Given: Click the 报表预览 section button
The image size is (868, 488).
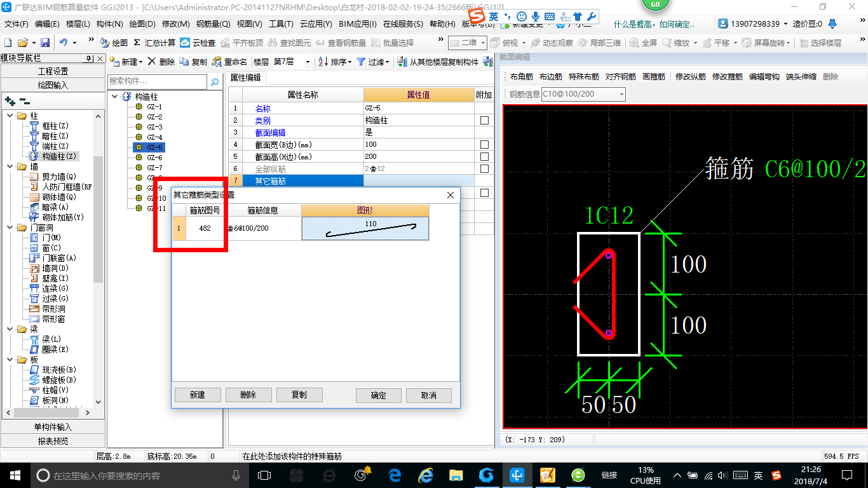Looking at the screenshot, I should click(53, 440).
